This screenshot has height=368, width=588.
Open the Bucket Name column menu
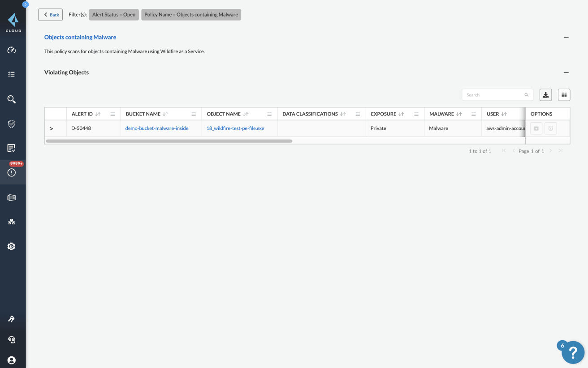point(194,114)
